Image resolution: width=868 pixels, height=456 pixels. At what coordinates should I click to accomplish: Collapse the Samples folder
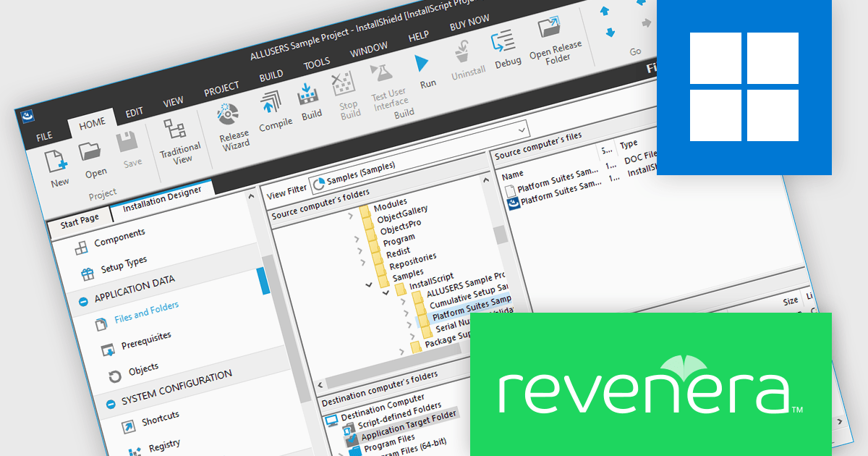[x=370, y=284]
